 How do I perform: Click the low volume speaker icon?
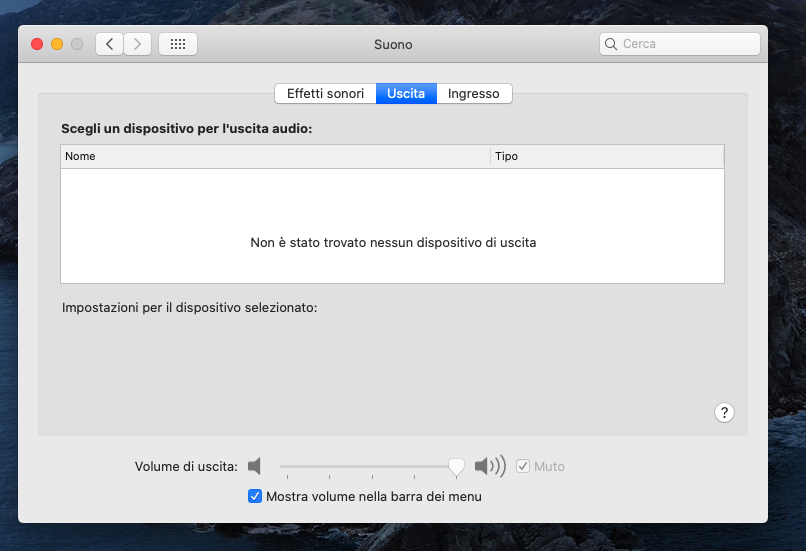tap(254, 466)
